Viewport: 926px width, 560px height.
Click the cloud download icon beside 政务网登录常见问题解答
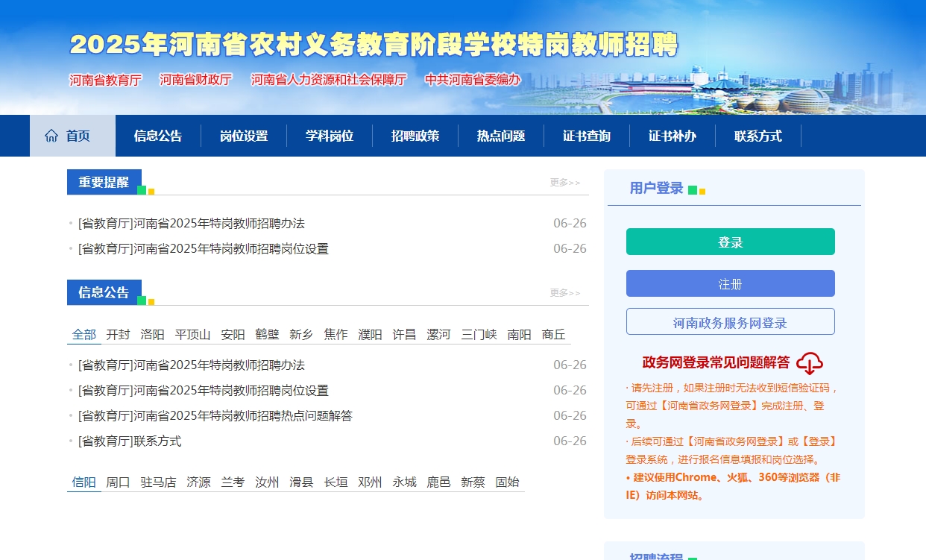coord(810,363)
